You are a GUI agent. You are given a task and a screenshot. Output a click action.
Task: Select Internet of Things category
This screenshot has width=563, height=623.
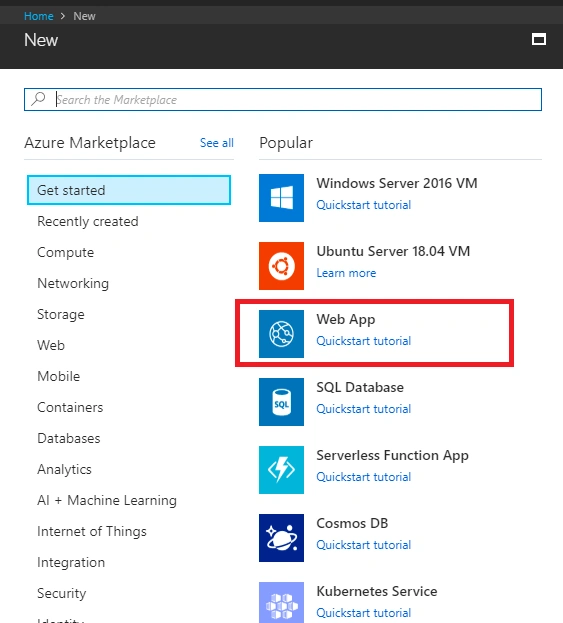tap(92, 531)
